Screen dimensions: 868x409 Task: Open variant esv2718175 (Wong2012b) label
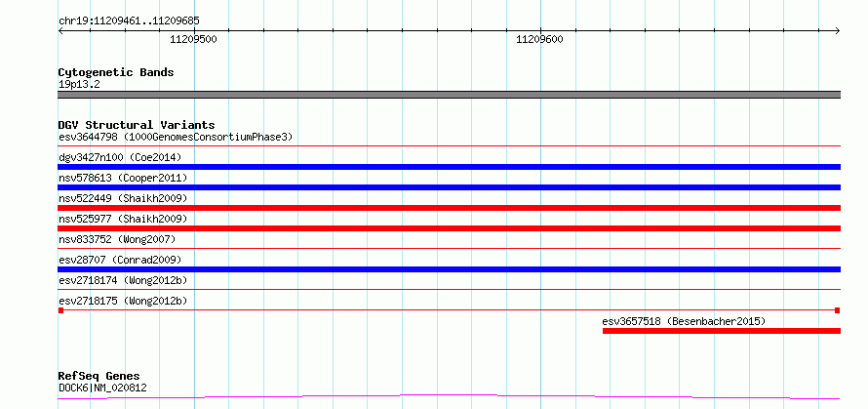(123, 301)
